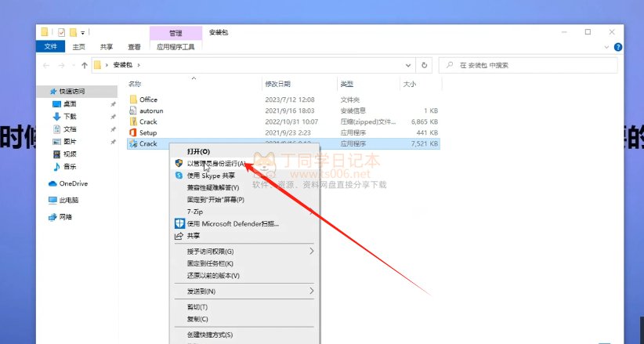This screenshot has width=644, height=344.
Task: Open 下载 in navigation pane
Action: [x=70, y=117]
